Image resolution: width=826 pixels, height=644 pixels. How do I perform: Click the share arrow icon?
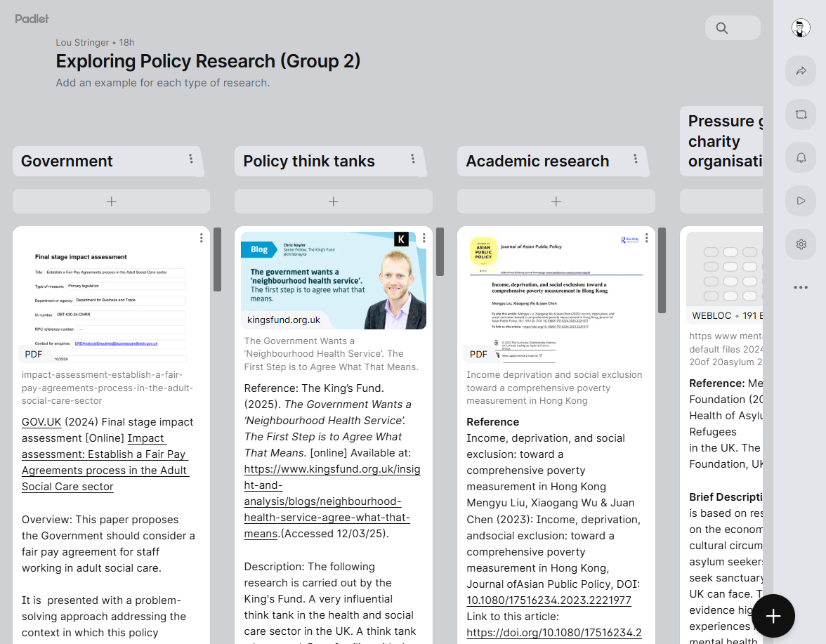[801, 71]
